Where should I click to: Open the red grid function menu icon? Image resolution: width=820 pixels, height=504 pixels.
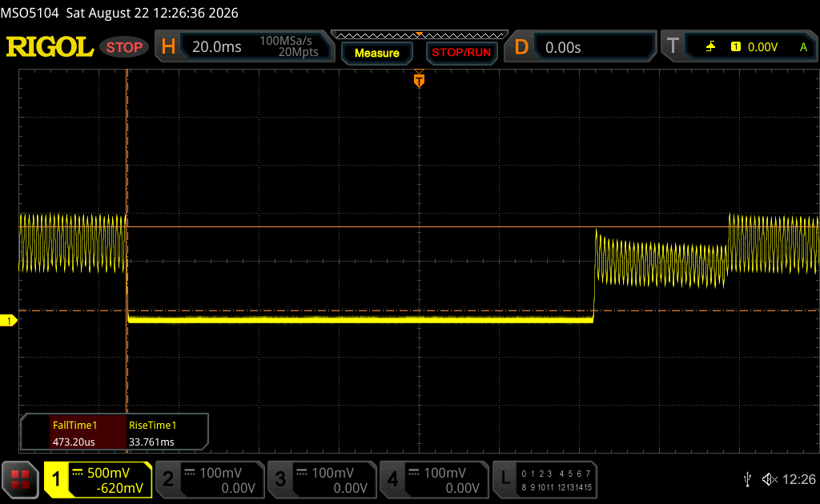(x=20, y=479)
